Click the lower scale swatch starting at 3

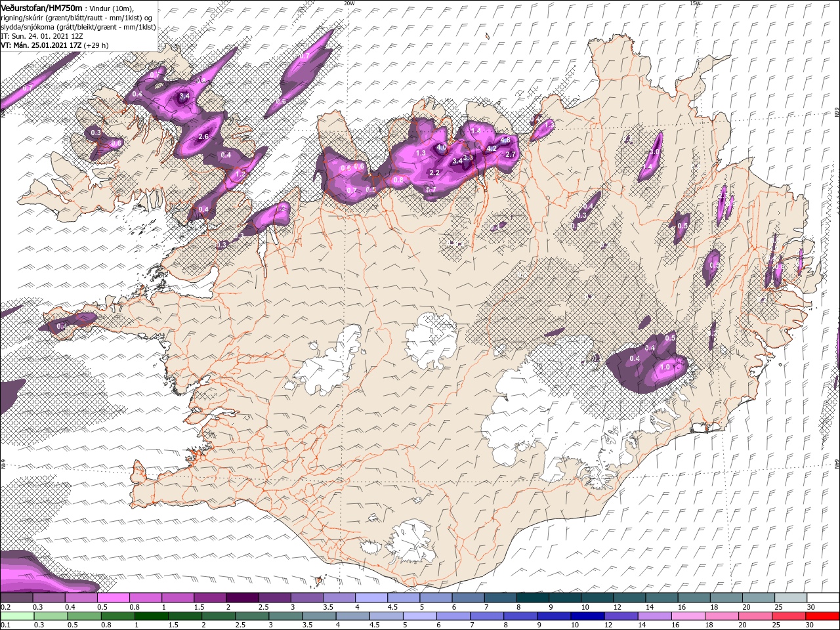pyautogui.click(x=285, y=616)
